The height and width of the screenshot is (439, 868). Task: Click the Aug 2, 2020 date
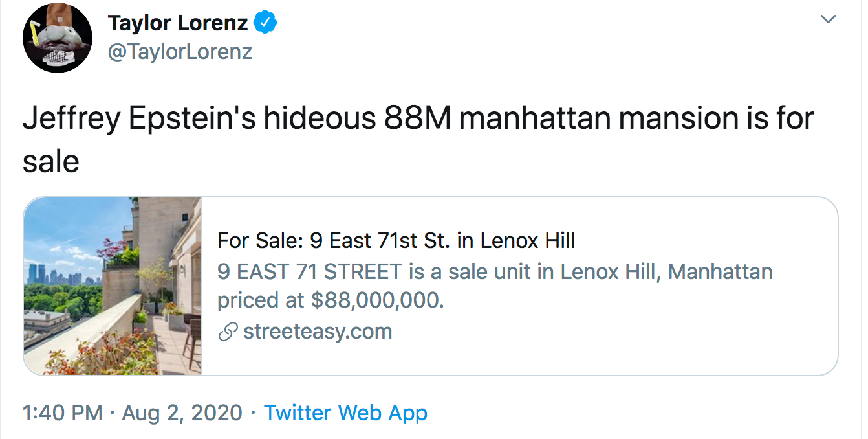pyautogui.click(x=182, y=412)
